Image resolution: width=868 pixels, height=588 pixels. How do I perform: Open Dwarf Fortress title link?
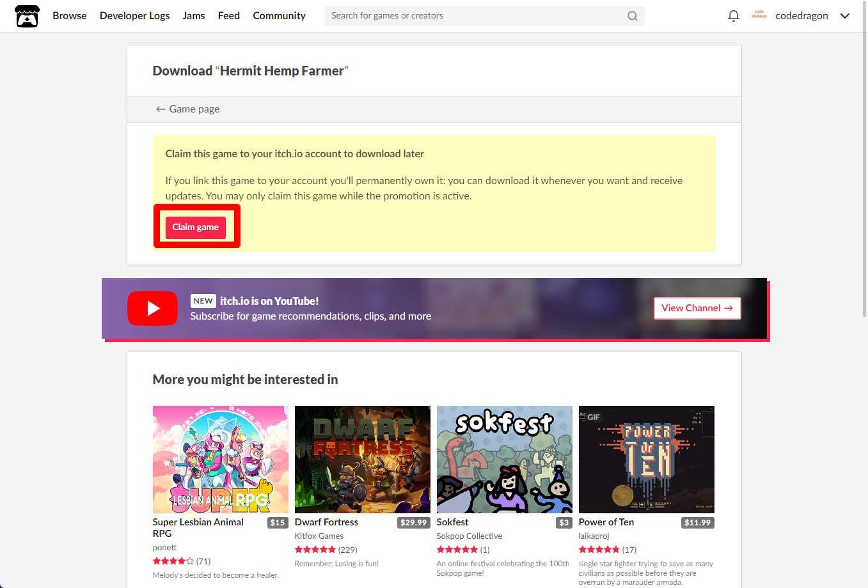coord(327,522)
